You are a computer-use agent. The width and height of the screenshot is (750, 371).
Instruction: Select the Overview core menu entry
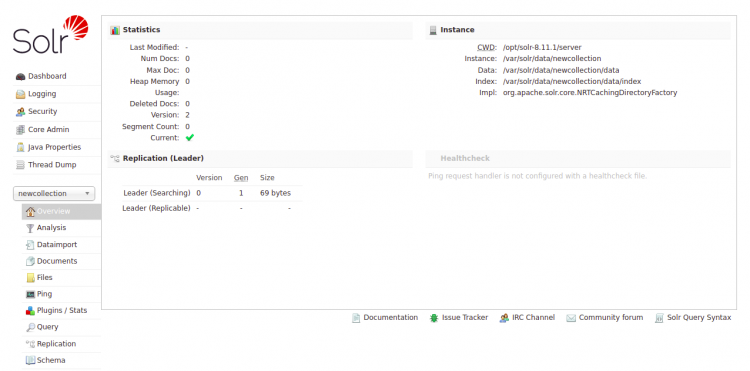coord(61,211)
